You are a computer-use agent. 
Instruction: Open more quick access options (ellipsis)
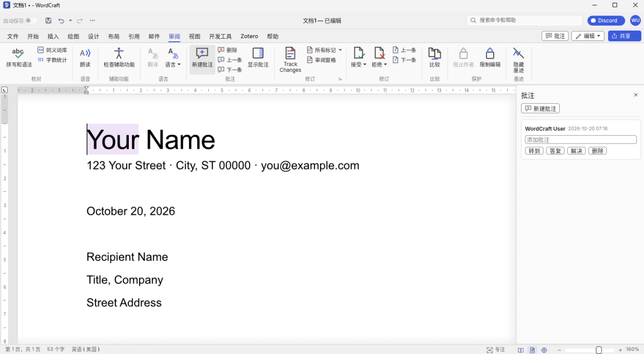(92, 20)
